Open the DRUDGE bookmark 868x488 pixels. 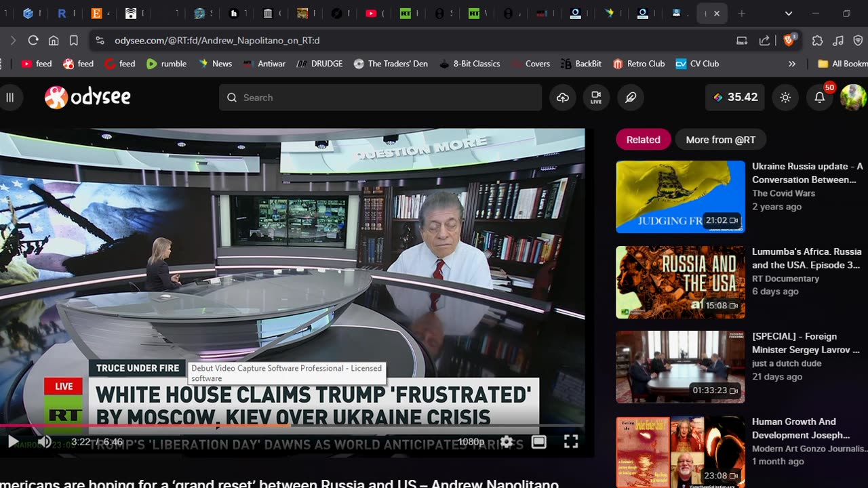(x=319, y=64)
